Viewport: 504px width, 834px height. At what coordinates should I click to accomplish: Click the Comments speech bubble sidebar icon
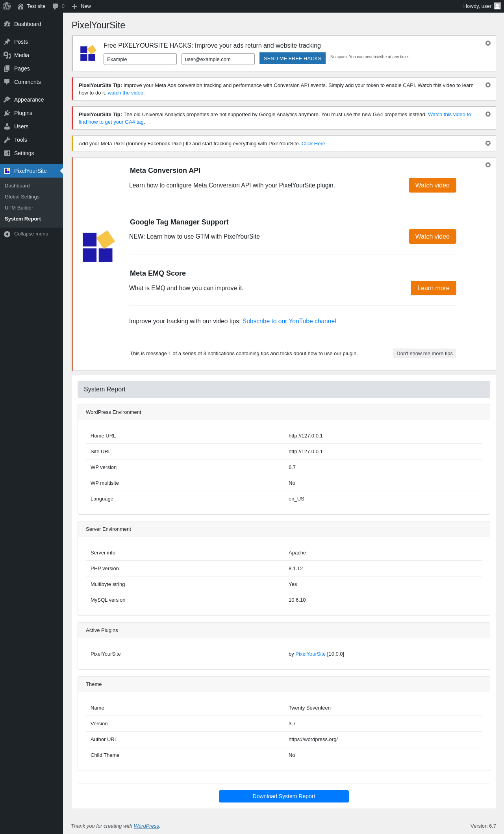pos(7,82)
